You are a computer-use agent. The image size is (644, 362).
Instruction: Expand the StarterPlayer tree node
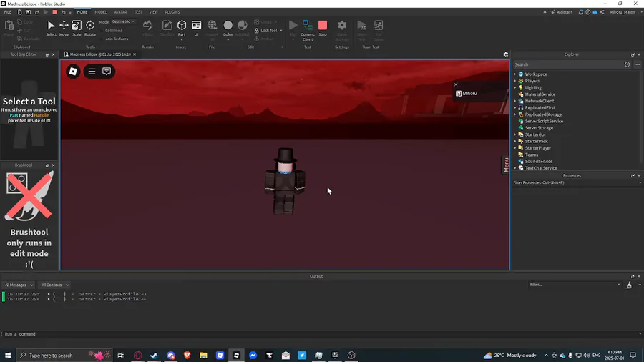pos(515,148)
